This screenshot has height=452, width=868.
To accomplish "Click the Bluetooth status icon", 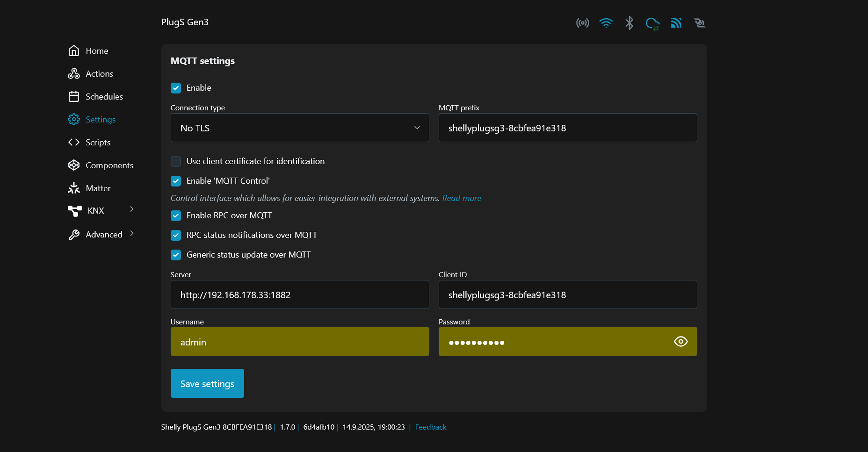I will (629, 23).
